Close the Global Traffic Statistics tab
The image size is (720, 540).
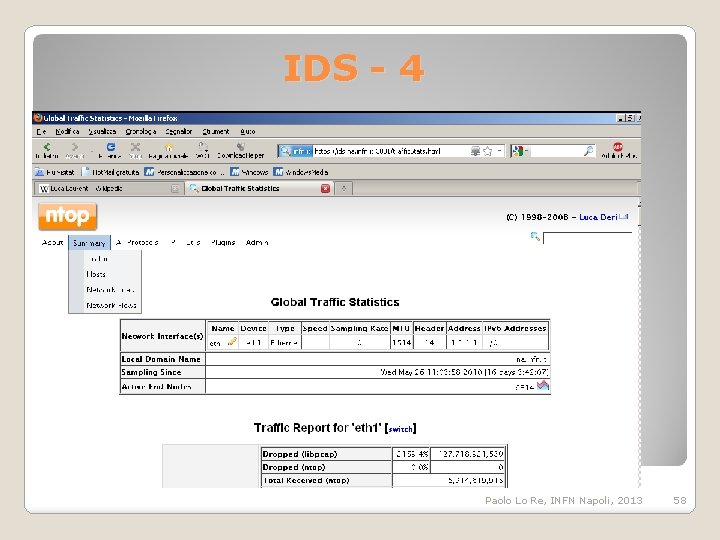(325, 188)
